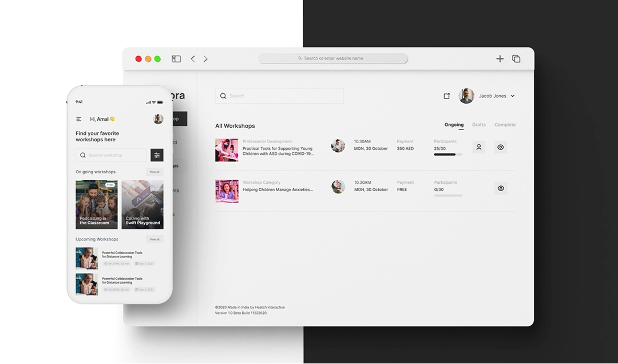Open Helping Children Manage Anxieties title
The width and height of the screenshot is (618, 364).
278,189
